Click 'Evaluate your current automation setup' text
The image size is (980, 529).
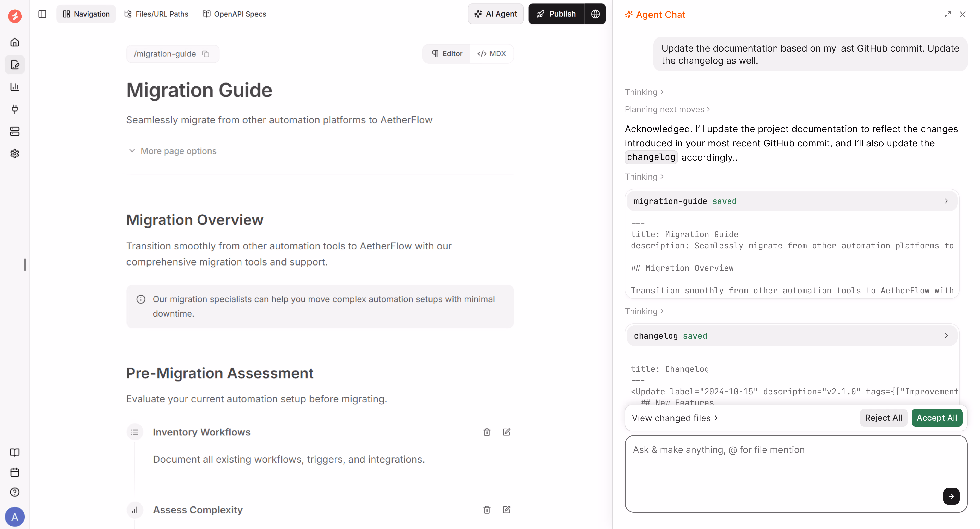[x=257, y=399]
